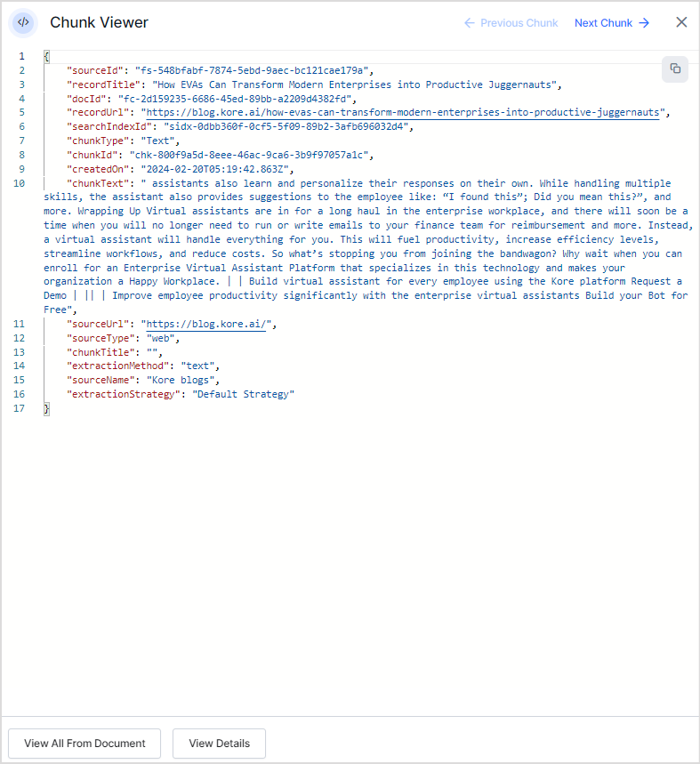Image resolution: width=700 pixels, height=764 pixels.
Task: Copy the chunk JSON with copy icon
Action: pyautogui.click(x=675, y=69)
